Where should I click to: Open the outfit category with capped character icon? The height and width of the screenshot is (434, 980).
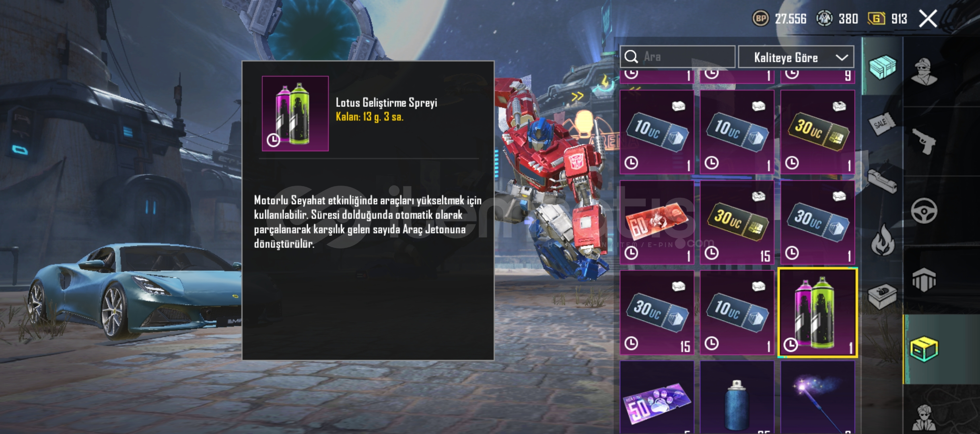(924, 72)
